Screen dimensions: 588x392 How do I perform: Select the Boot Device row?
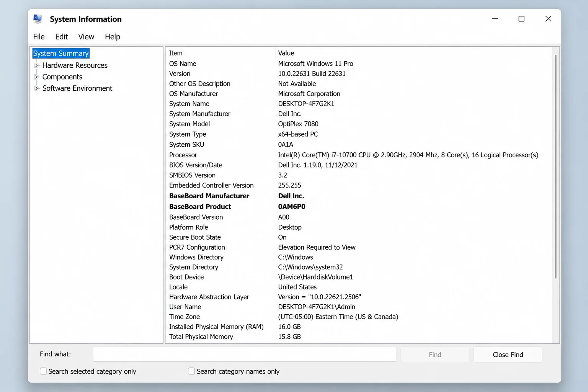click(359, 277)
